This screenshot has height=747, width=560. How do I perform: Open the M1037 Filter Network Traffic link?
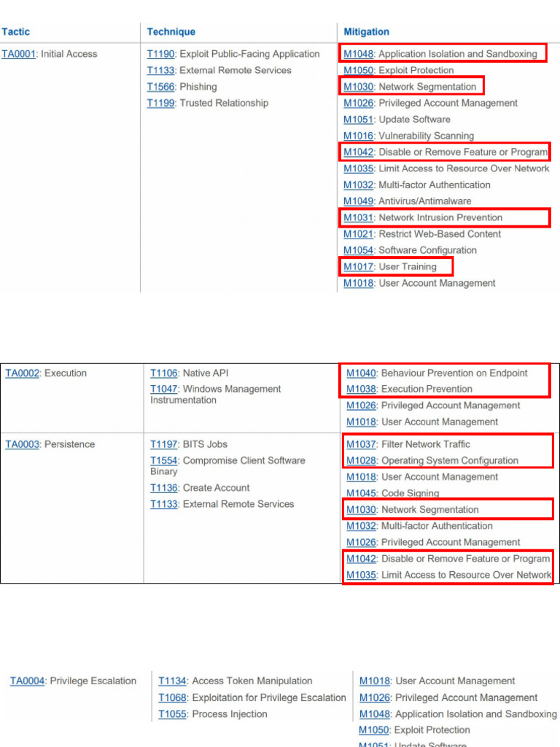[361, 444]
